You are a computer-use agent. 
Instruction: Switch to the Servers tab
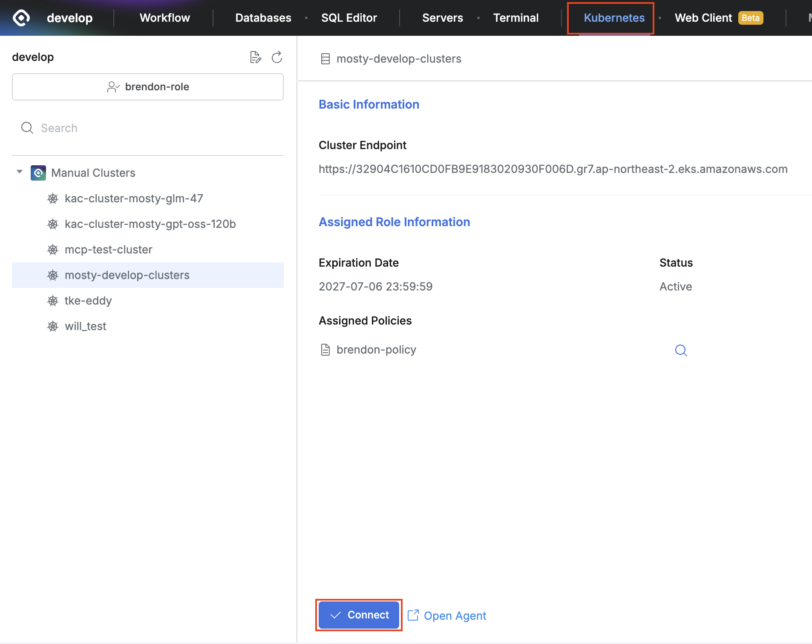[x=442, y=18]
